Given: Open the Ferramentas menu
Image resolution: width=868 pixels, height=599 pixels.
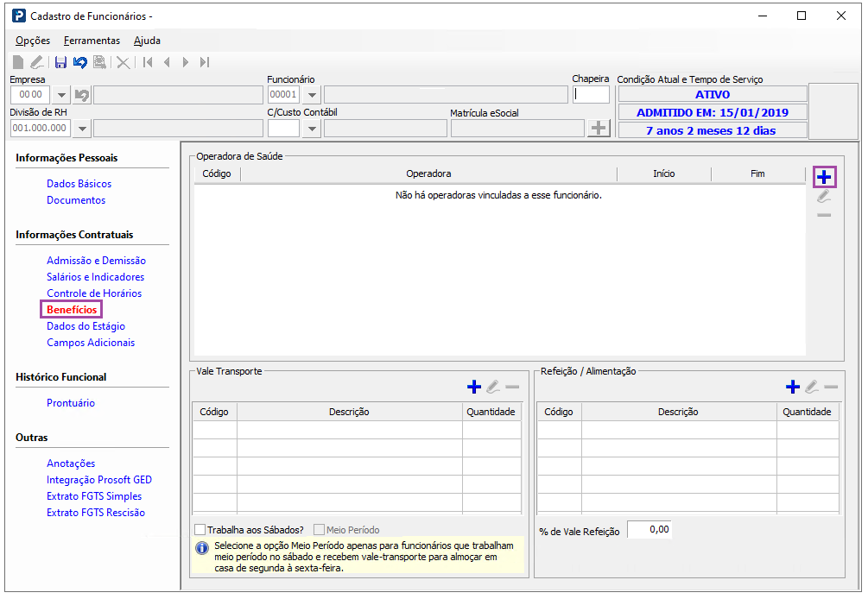Looking at the screenshot, I should (92, 41).
